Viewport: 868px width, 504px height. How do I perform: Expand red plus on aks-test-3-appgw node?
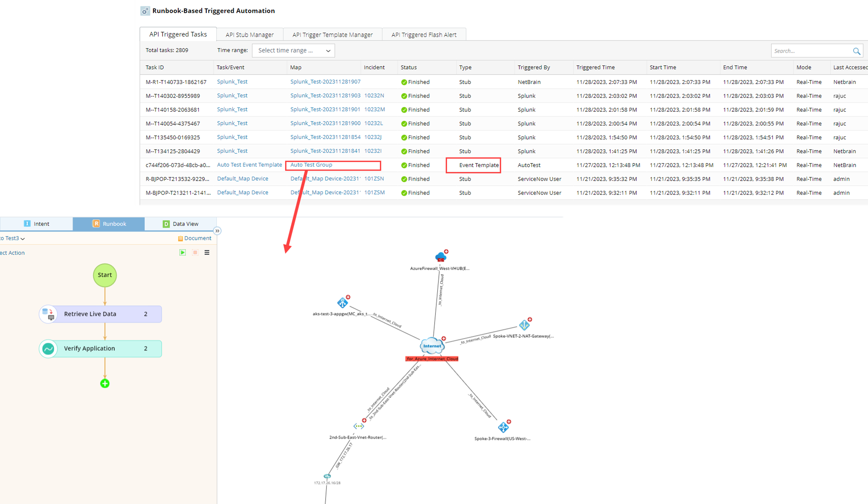[x=348, y=297]
